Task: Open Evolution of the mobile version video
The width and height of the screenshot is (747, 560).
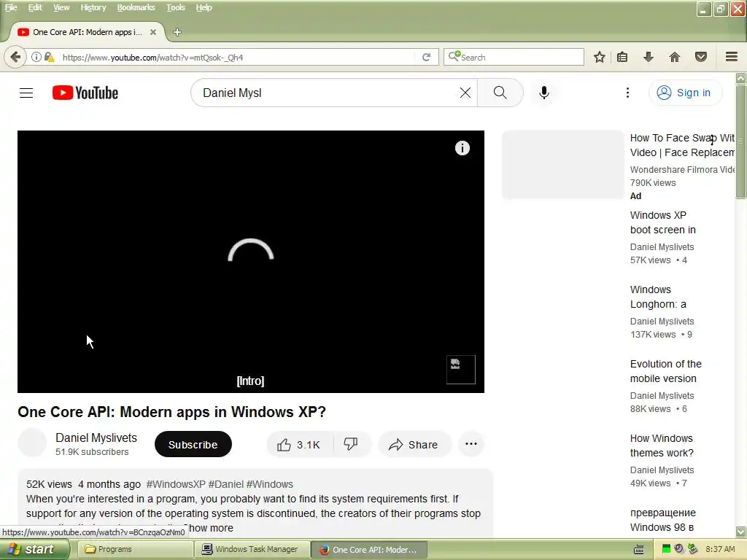Action: pos(665,371)
